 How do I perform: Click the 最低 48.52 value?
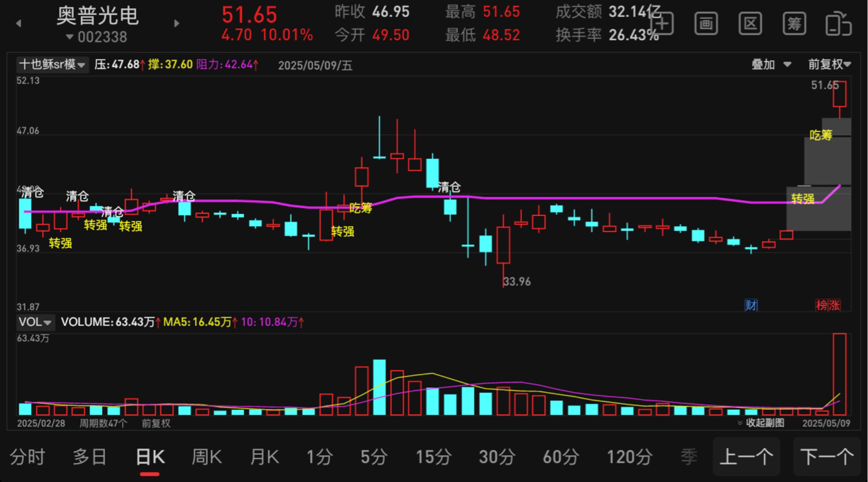[x=501, y=35]
